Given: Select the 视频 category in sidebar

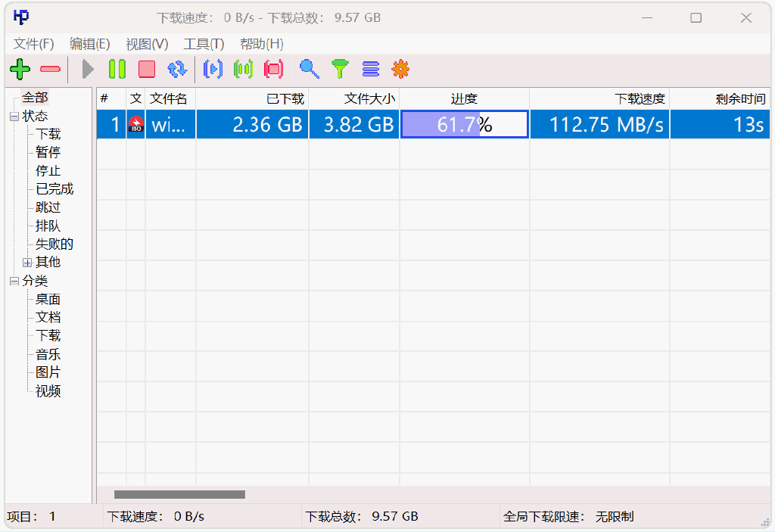Looking at the screenshot, I should point(48,391).
